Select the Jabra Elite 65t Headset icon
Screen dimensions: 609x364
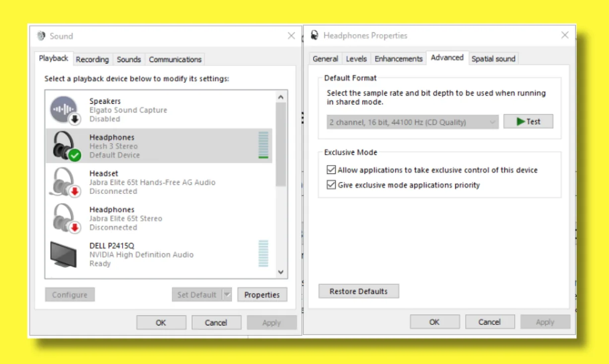click(64, 182)
